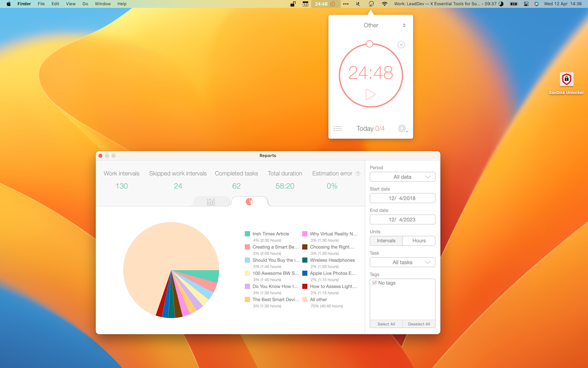Open the Finder menu
Viewport: 588px width, 368px height.
[24, 4]
